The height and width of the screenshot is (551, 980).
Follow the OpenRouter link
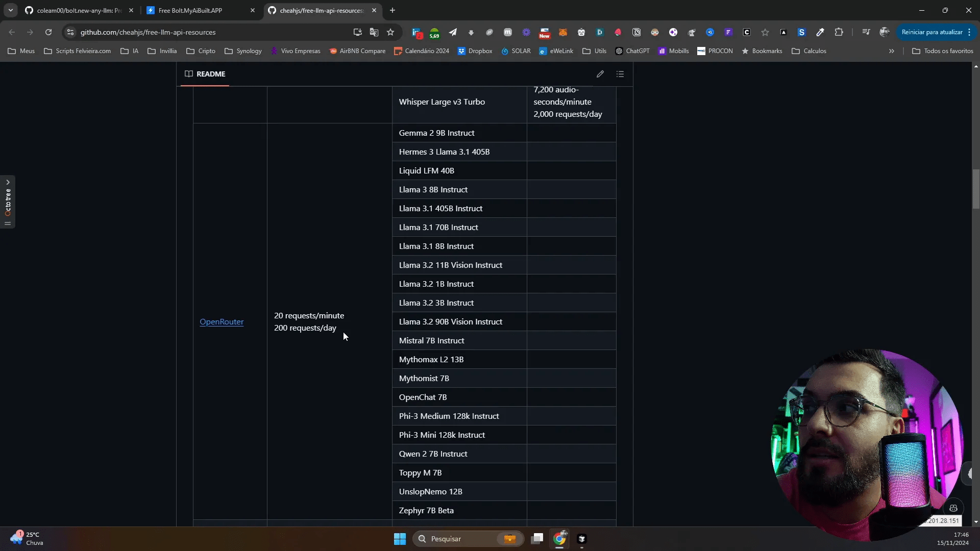222,322
